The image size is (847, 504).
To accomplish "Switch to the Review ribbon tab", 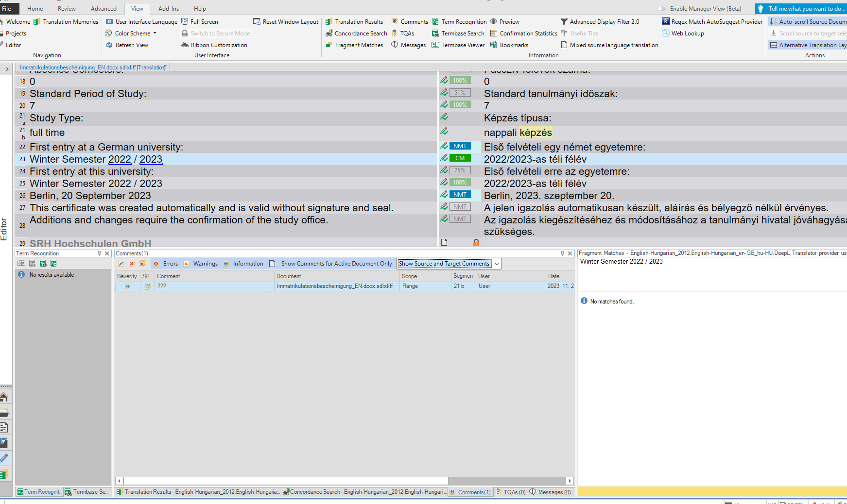I will pos(67,9).
